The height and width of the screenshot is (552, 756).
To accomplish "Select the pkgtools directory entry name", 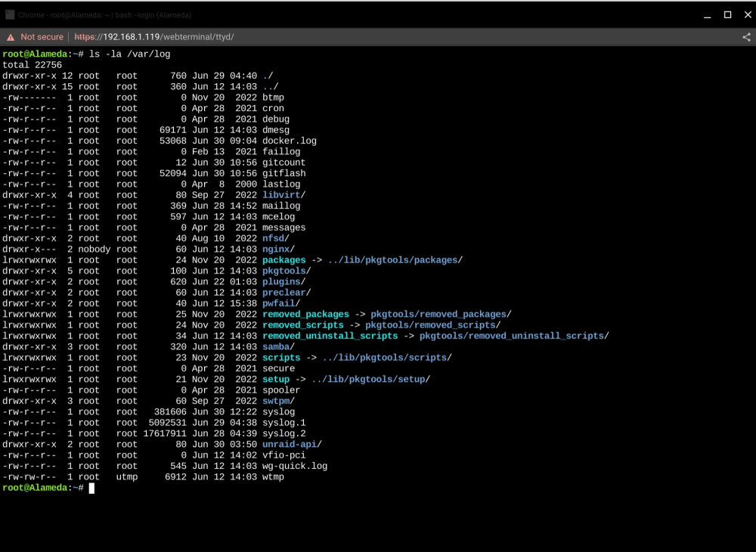I will tap(284, 271).
